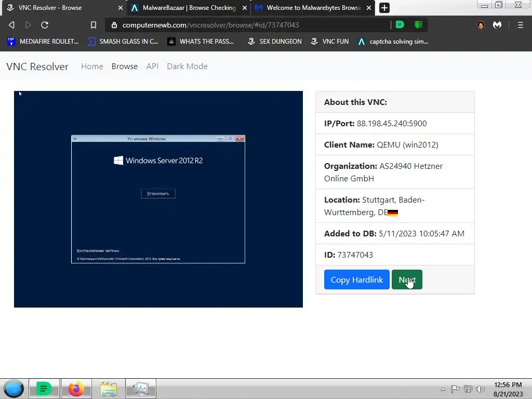Open the green chat extension icon in address bar
The width and height of the screenshot is (532, 399).
pyautogui.click(x=400, y=25)
